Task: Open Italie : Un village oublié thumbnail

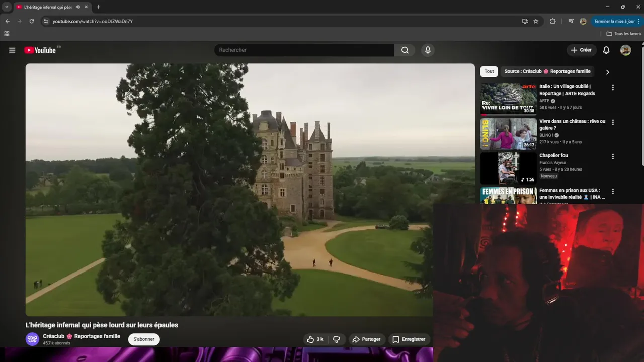Action: coord(508,99)
